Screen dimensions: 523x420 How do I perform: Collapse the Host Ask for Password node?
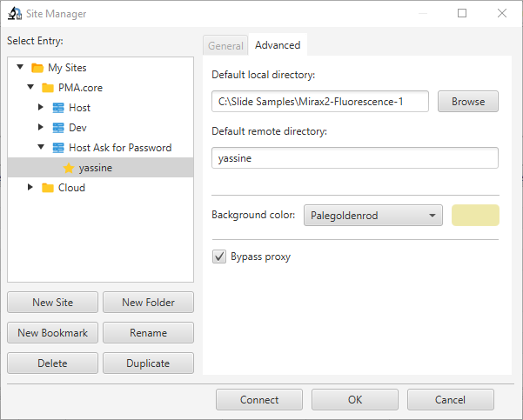tap(41, 148)
